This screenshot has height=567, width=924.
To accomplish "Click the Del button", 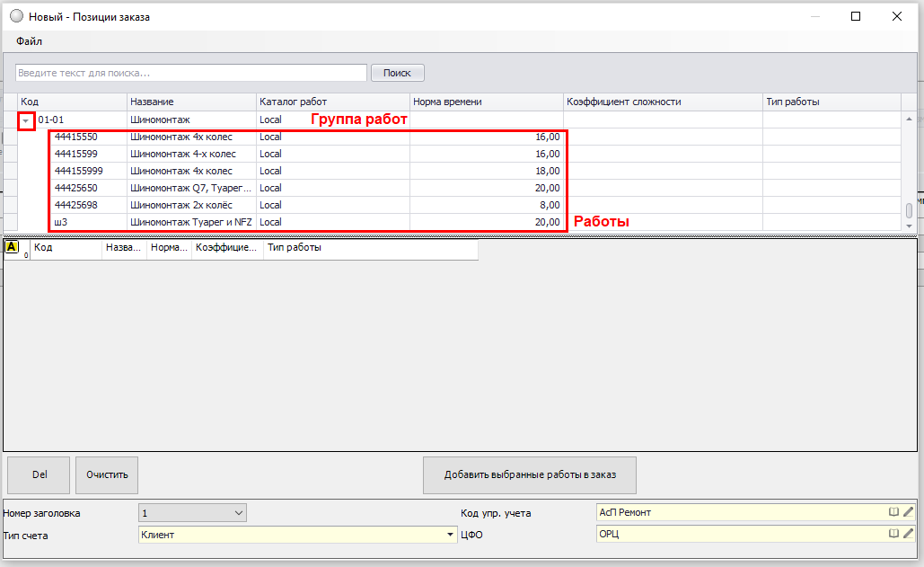I will (x=39, y=474).
